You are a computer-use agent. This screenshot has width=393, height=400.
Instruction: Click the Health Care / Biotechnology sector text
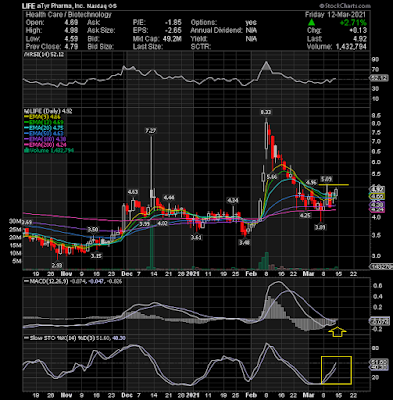pyautogui.click(x=69, y=15)
